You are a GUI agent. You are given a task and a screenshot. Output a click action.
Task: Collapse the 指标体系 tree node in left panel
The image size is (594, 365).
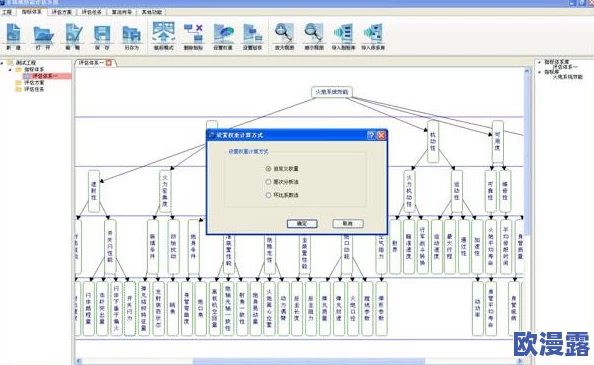pyautogui.click(x=10, y=70)
